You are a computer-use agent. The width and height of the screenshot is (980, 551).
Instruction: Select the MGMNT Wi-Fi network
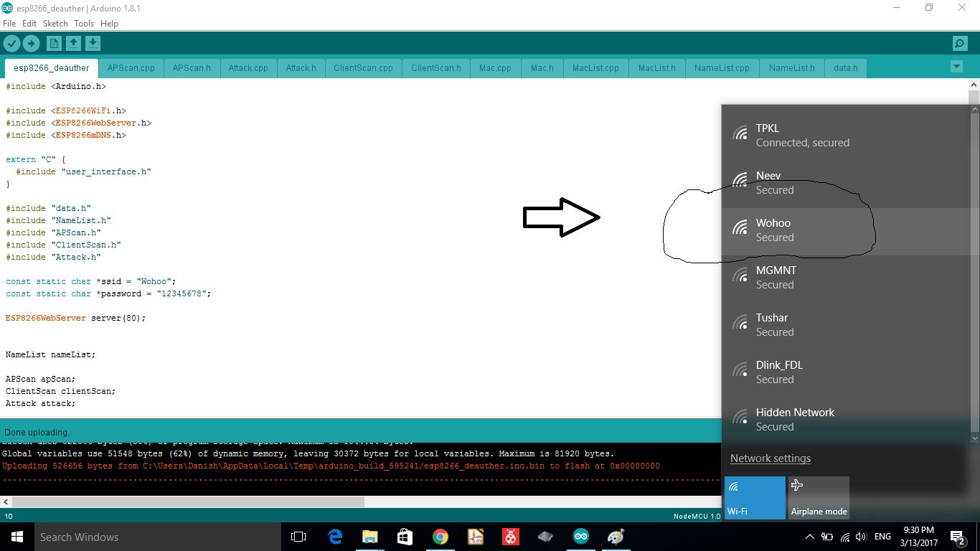(846, 278)
